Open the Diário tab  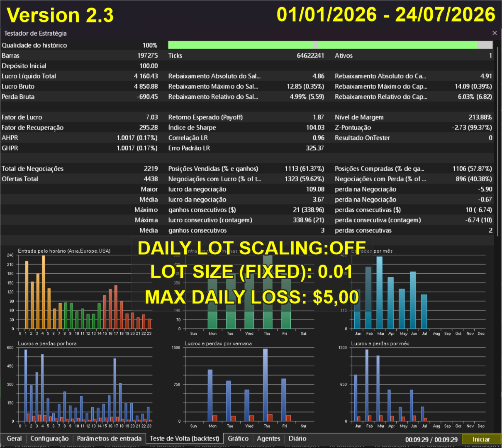(x=297, y=438)
